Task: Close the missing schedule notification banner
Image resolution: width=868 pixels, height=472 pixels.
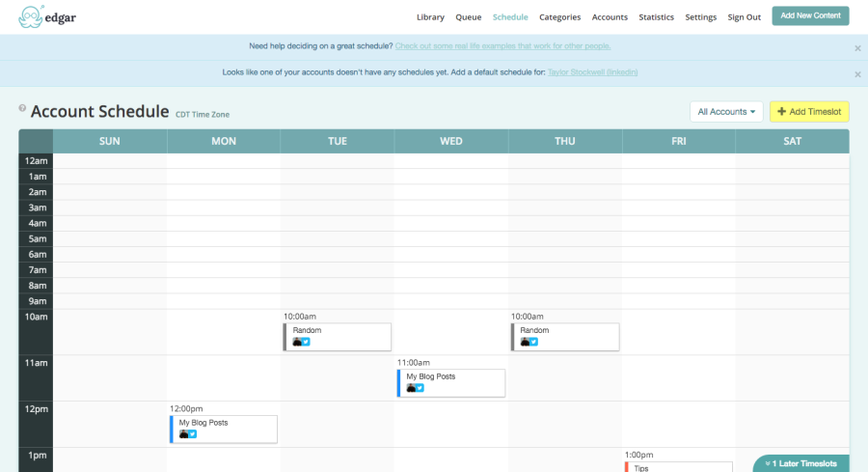Action: click(857, 73)
